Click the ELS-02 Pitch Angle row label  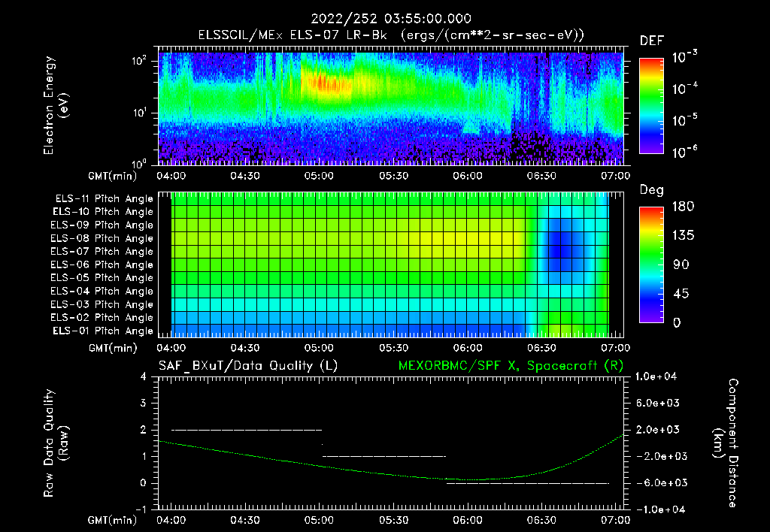[102, 318]
